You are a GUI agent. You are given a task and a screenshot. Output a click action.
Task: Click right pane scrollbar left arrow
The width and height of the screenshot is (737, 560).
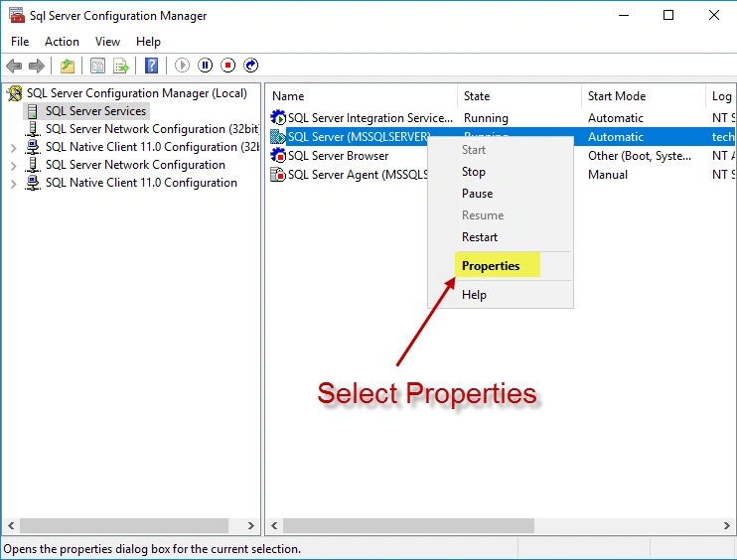[x=274, y=525]
